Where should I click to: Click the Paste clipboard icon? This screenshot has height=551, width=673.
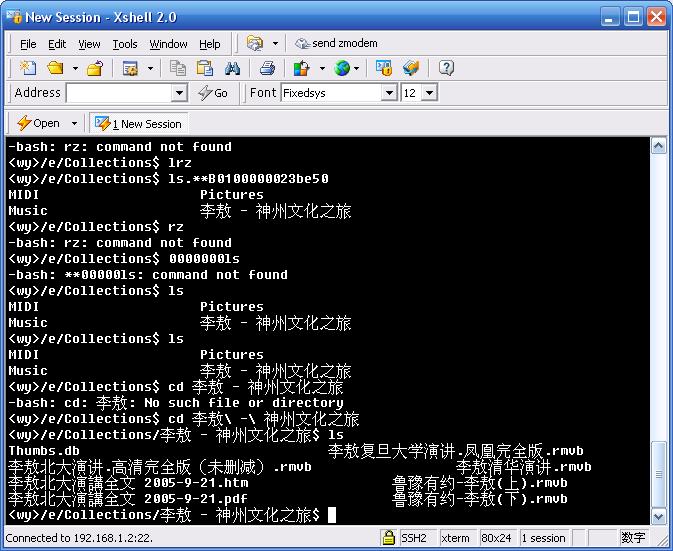tap(205, 68)
